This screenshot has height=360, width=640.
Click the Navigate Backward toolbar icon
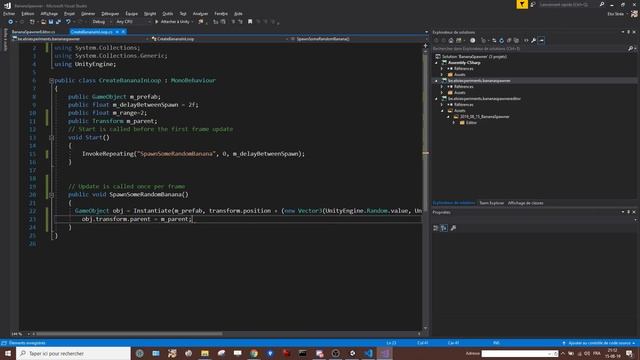click(10, 22)
